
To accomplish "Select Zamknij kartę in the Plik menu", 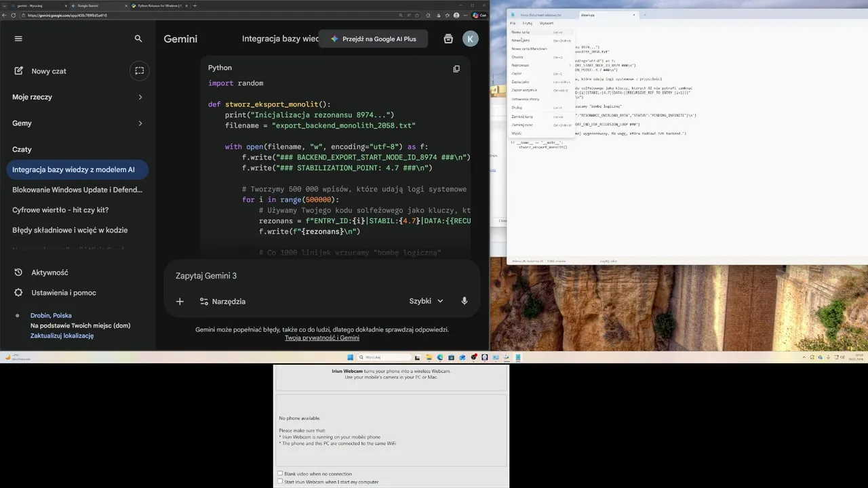I will pos(541,117).
